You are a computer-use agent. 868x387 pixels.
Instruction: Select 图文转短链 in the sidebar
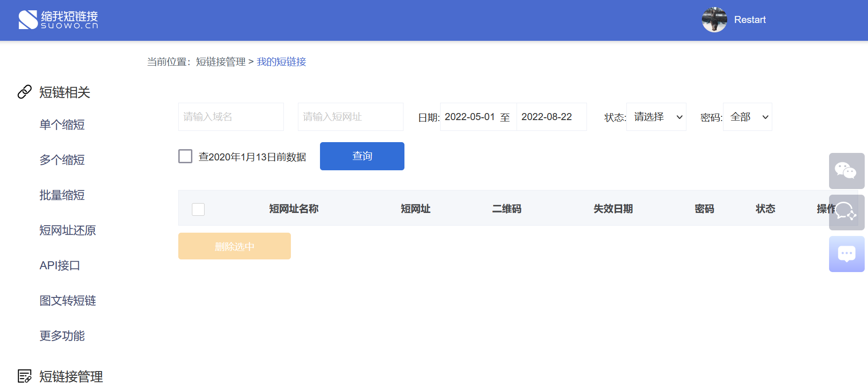point(68,301)
